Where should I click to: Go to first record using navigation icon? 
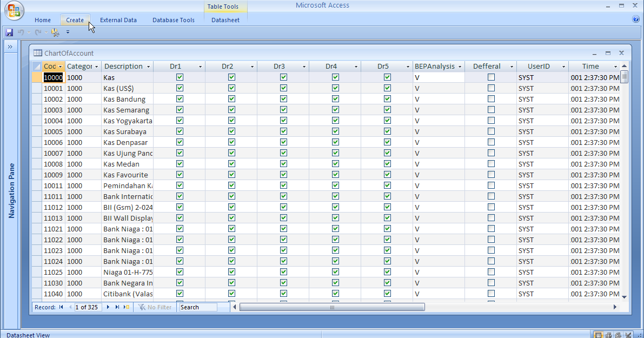click(61, 307)
